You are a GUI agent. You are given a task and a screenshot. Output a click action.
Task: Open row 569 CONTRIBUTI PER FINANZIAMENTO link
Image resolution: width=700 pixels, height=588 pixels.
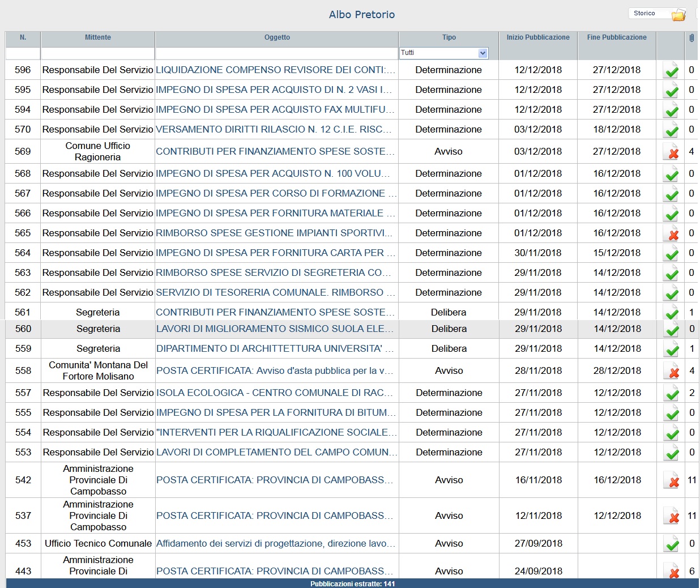tap(275, 151)
